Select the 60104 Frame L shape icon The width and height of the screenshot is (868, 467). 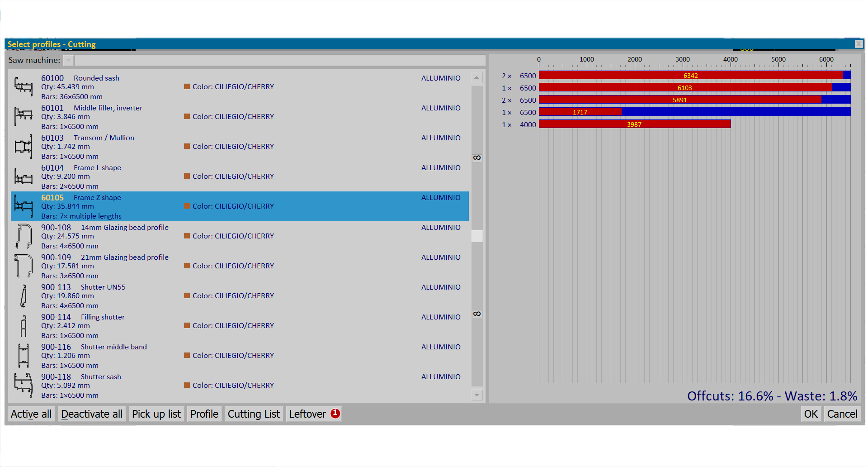24,176
